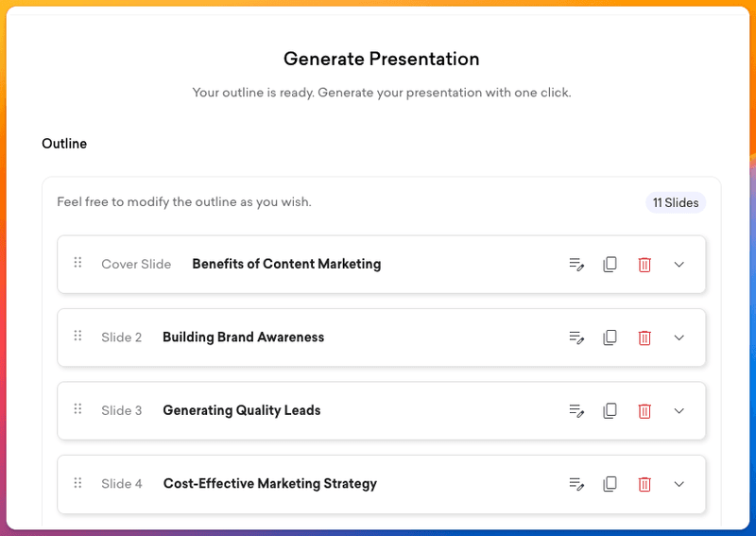The width and height of the screenshot is (756, 536).
Task: Select the title Building Brand Awareness
Action: tap(244, 337)
